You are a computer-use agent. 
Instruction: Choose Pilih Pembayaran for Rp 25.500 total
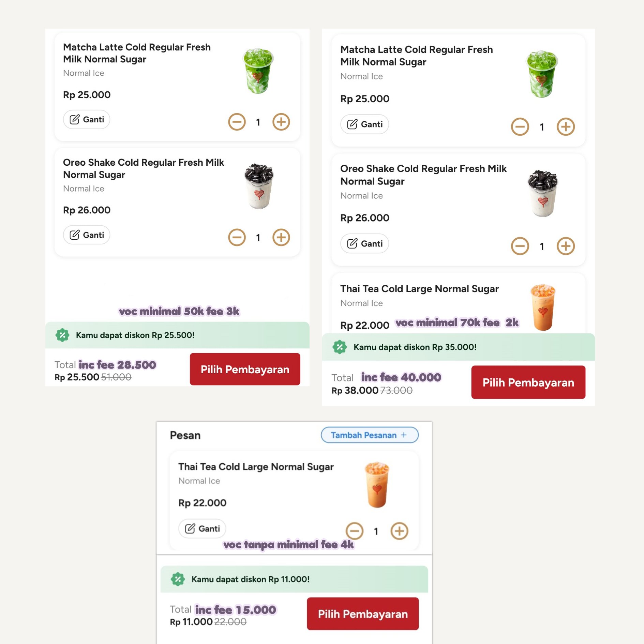pyautogui.click(x=245, y=369)
